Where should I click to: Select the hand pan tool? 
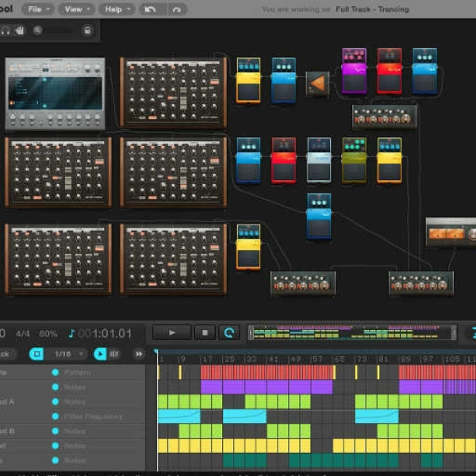[x=20, y=30]
